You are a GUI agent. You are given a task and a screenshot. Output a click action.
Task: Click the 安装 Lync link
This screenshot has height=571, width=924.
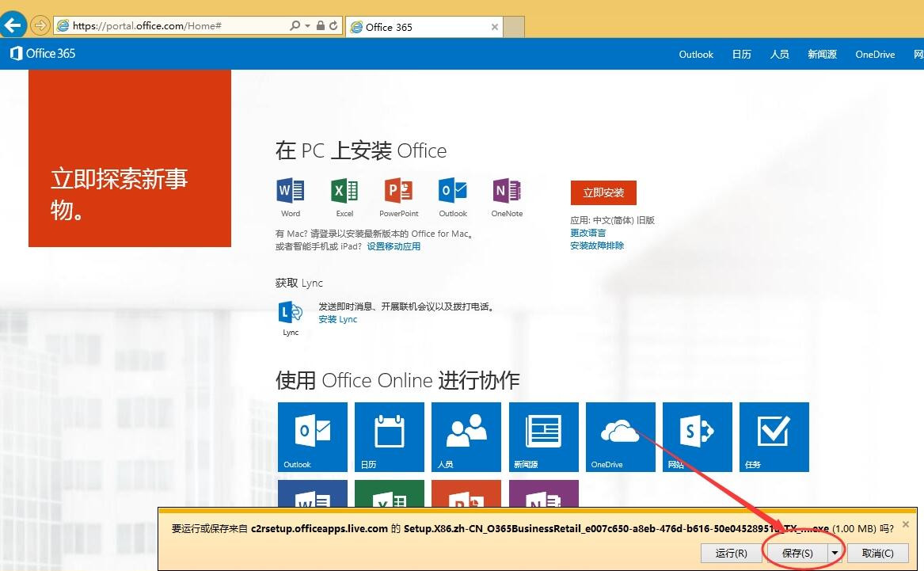coord(337,319)
